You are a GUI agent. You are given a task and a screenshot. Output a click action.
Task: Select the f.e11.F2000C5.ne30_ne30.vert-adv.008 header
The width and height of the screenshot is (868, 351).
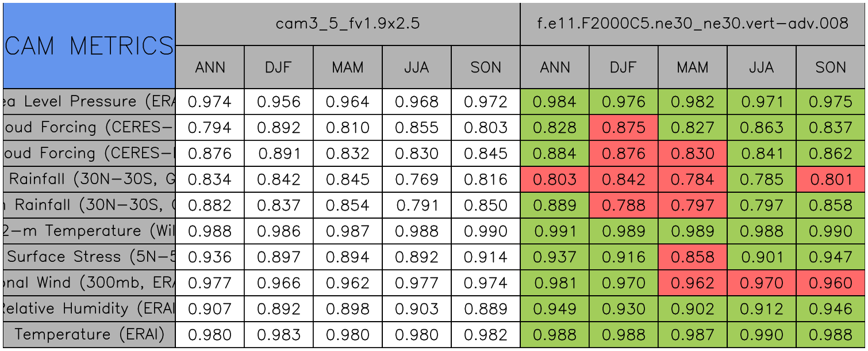693,24
